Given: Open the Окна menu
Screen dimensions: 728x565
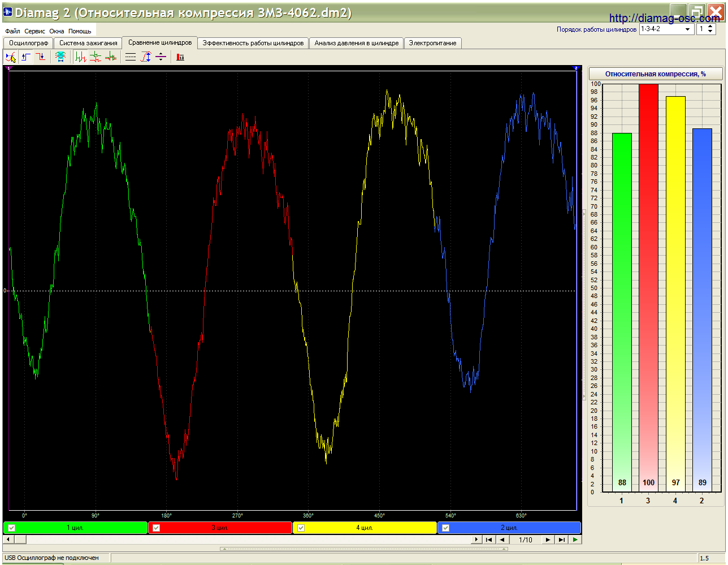Looking at the screenshot, I should (57, 31).
